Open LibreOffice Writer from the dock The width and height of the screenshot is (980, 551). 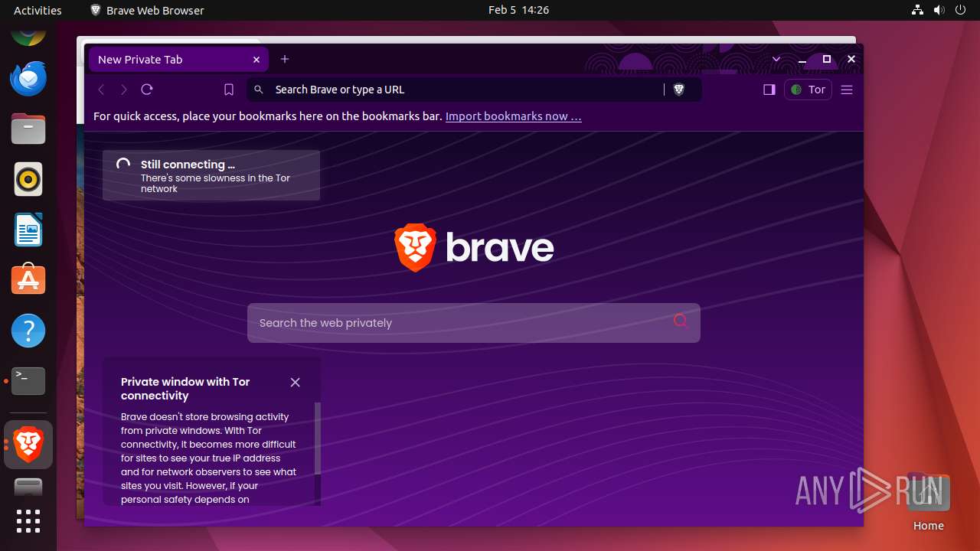28,230
